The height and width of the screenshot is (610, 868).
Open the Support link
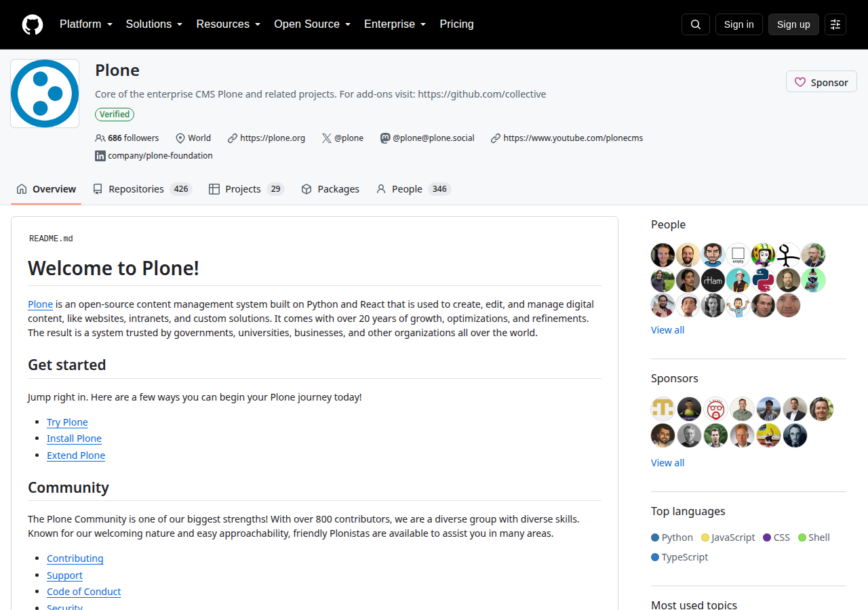tap(64, 575)
